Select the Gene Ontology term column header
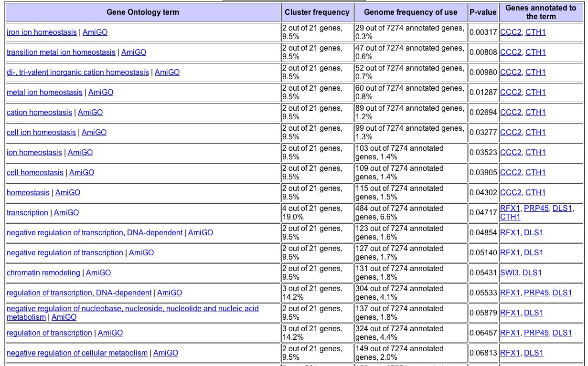This screenshot has height=366, width=588. point(143,12)
